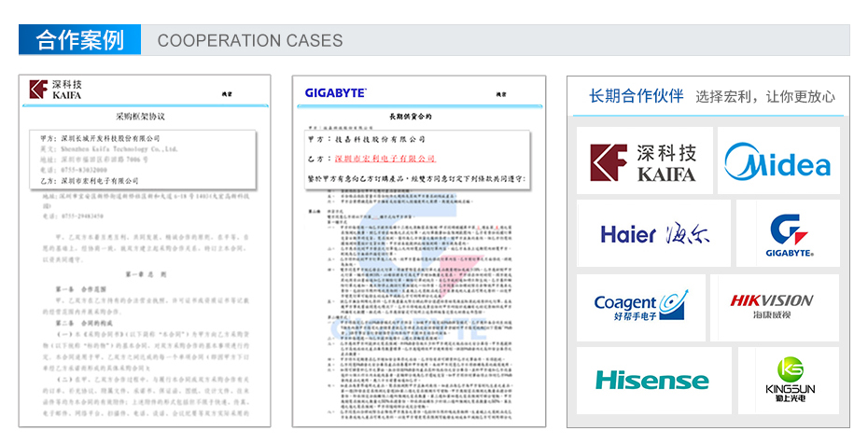The image size is (868, 445).
Task: Open the GIGABYTE supply contract document thumbnail
Action: [x=419, y=251]
